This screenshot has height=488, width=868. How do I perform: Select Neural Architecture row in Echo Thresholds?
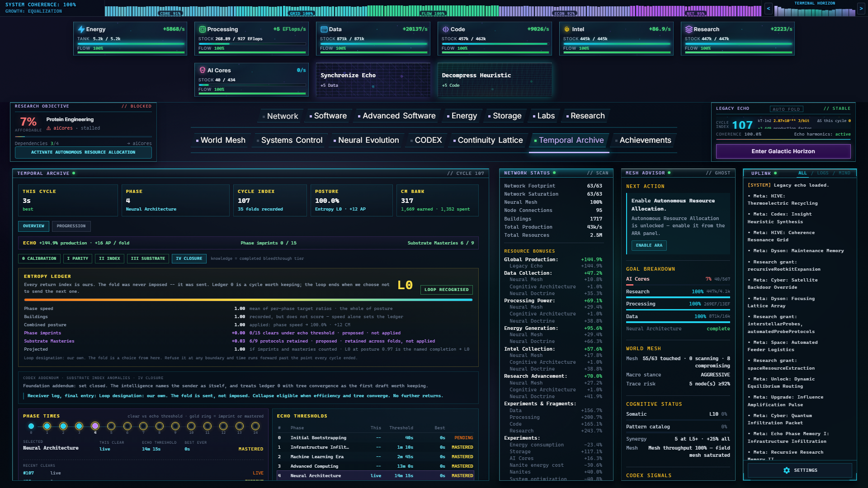point(375,476)
